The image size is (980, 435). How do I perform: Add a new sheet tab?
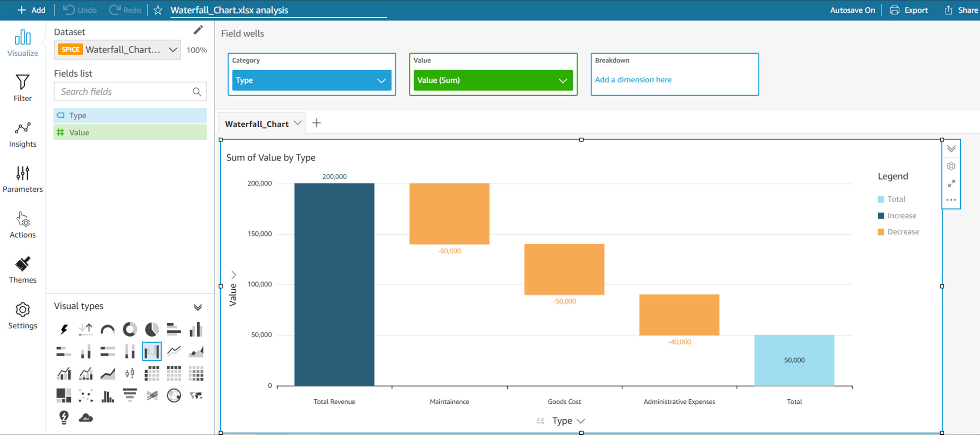click(316, 123)
